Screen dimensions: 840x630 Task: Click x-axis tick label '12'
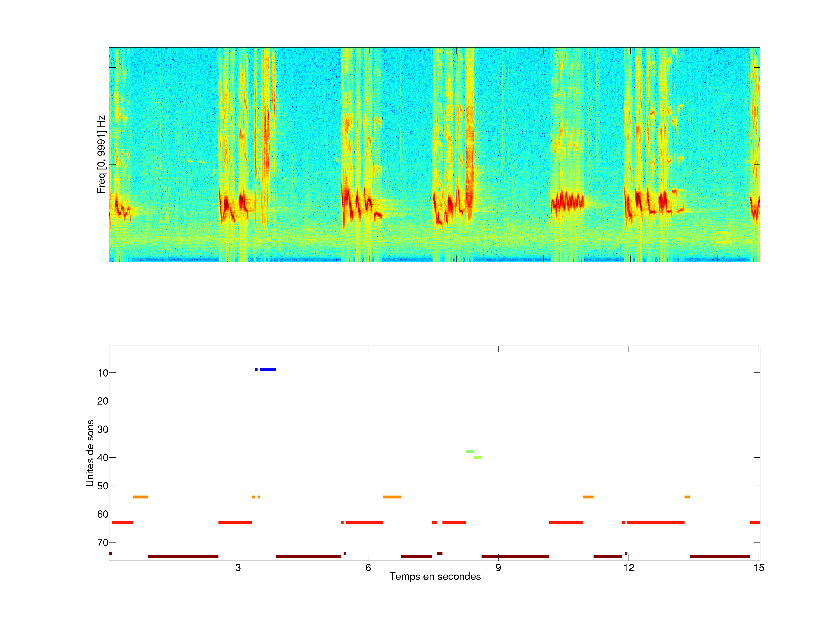[x=629, y=568]
